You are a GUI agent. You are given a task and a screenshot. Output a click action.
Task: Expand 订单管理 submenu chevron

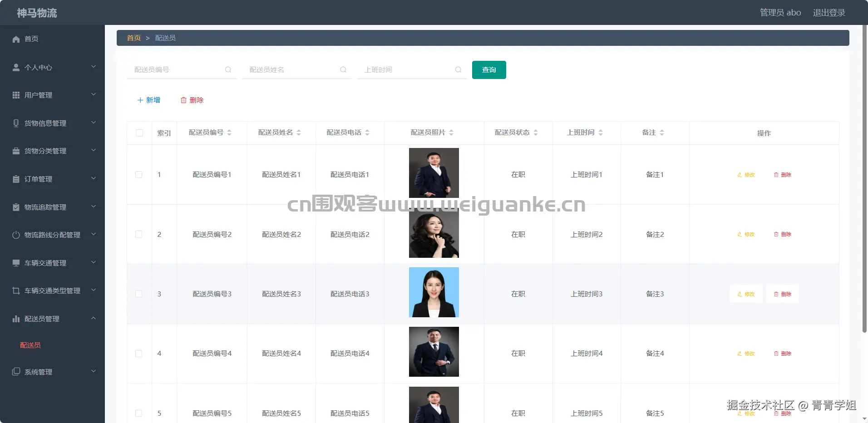pyautogui.click(x=94, y=178)
